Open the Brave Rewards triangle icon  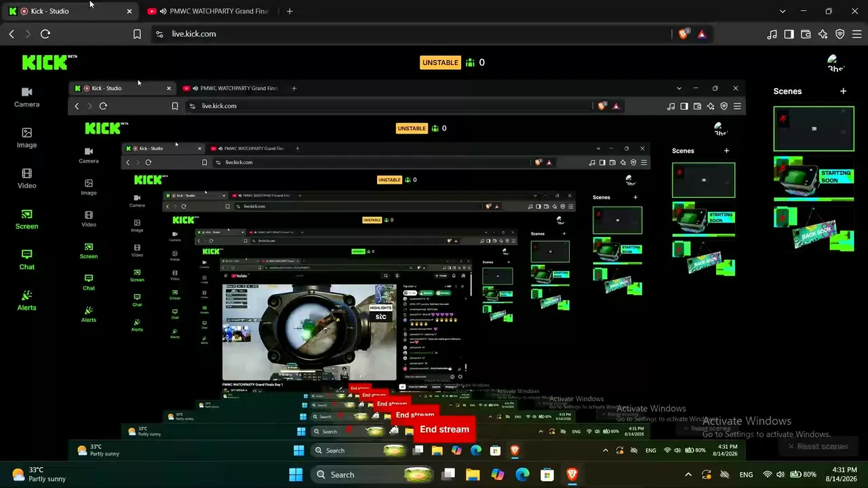pyautogui.click(x=702, y=34)
